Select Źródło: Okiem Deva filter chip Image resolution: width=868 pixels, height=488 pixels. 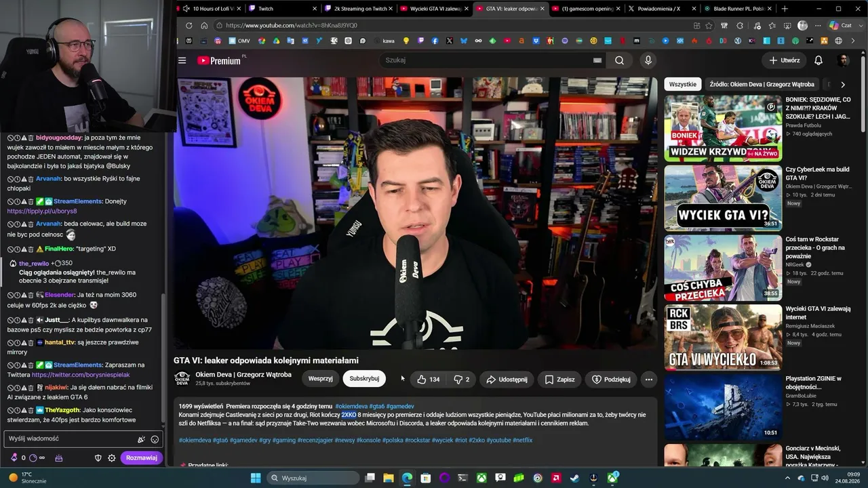(x=762, y=85)
